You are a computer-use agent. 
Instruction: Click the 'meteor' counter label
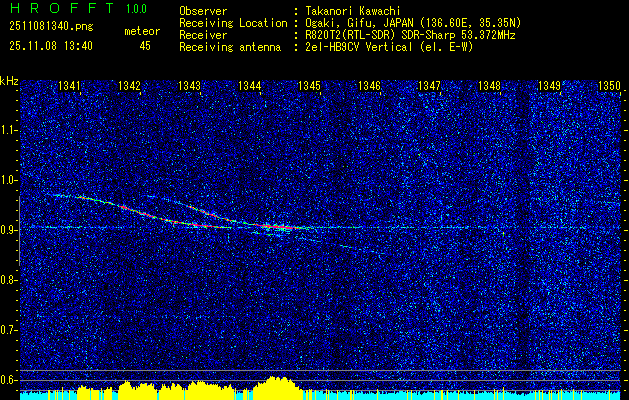coord(142,31)
